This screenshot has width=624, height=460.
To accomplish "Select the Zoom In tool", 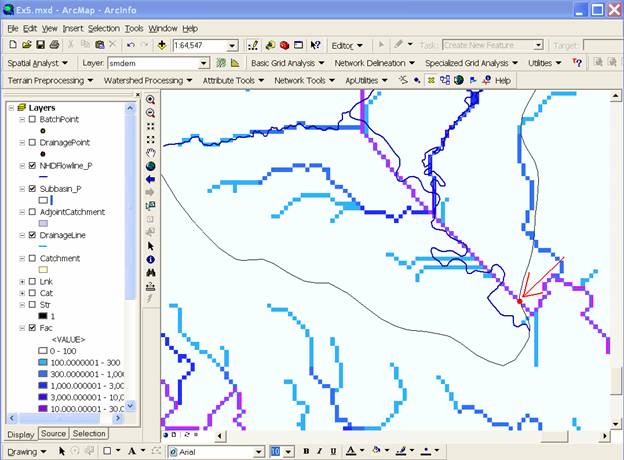I will (x=151, y=101).
